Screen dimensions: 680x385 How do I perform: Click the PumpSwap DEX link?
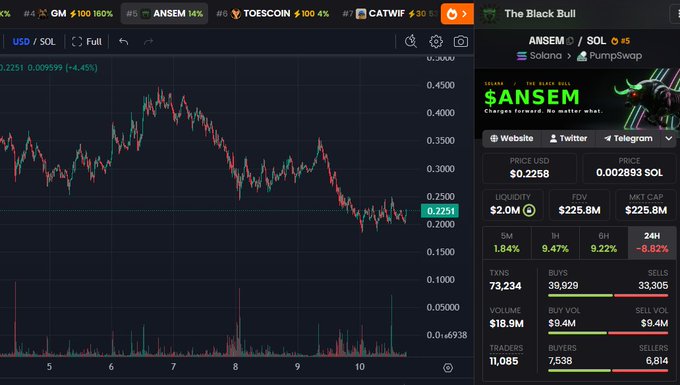(x=609, y=56)
